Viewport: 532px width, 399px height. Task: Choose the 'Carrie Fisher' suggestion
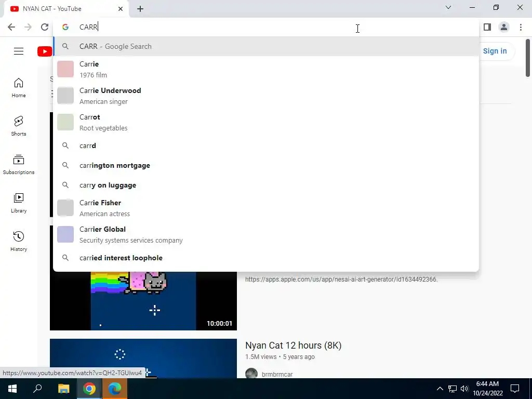[266, 208]
